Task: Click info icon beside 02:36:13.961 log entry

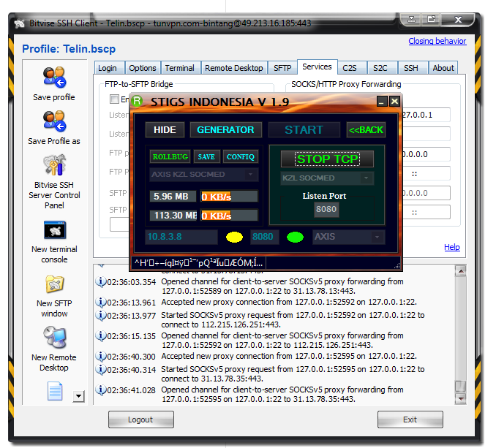Action: (x=101, y=302)
